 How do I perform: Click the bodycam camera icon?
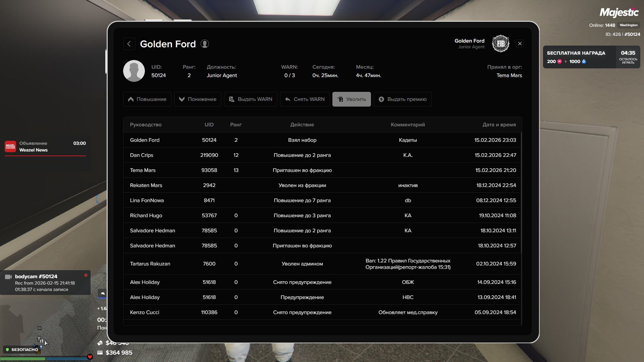(8, 277)
